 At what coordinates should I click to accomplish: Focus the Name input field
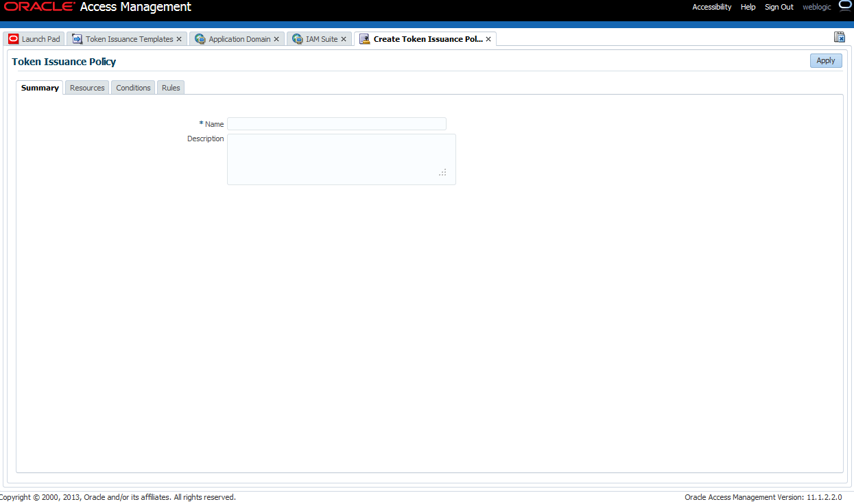(x=337, y=124)
